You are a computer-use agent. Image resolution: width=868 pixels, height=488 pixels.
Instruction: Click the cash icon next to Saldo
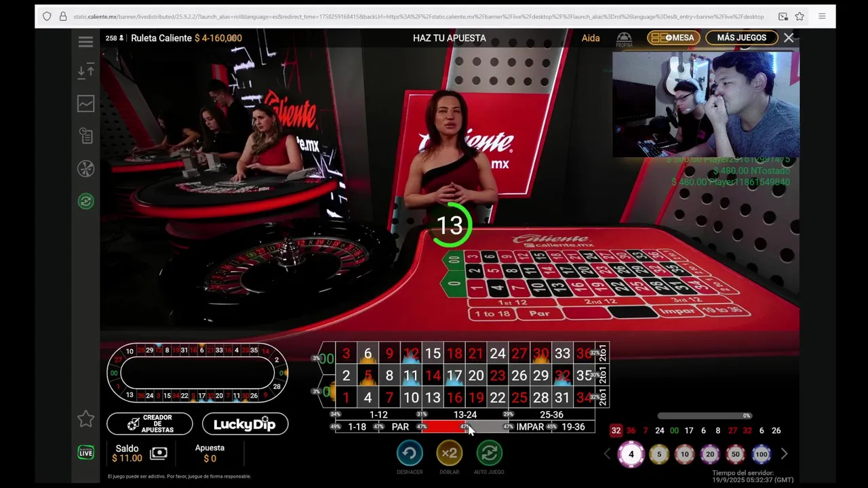coord(159,453)
